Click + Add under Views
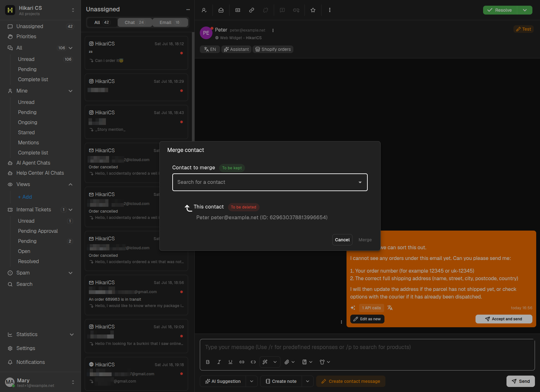Viewport: 540px width, 392px height. [x=25, y=197]
